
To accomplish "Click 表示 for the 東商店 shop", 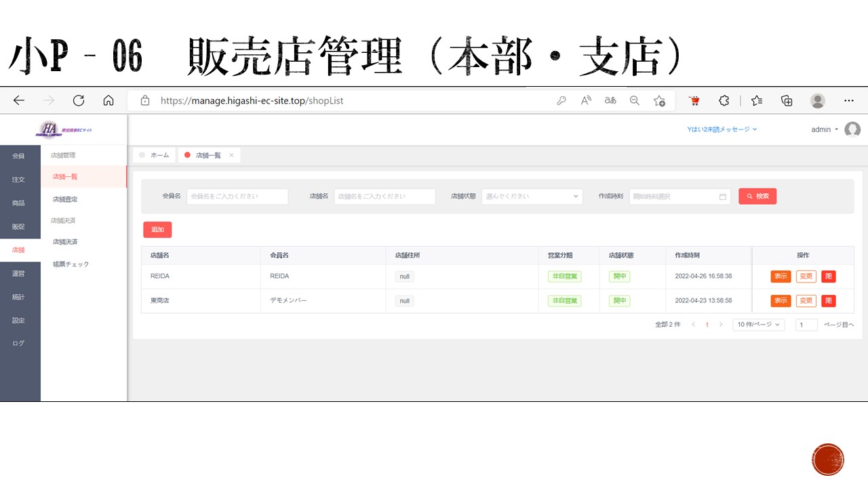I will pyautogui.click(x=781, y=301).
